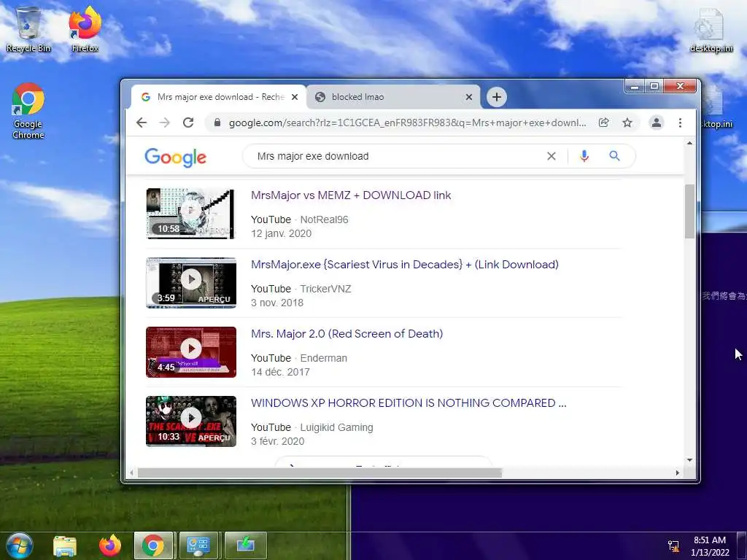The height and width of the screenshot is (560, 747).
Task: Open the clock showing 8:51 AM
Action: [710, 545]
